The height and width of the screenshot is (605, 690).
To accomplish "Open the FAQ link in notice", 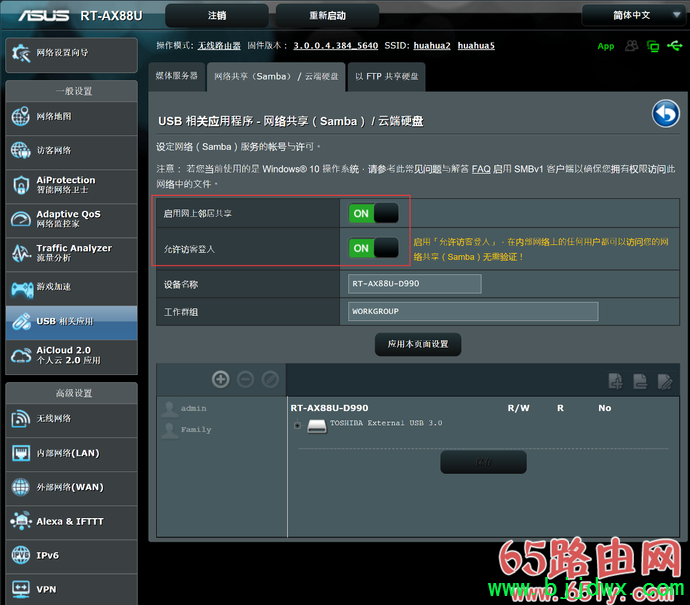I will click(481, 169).
